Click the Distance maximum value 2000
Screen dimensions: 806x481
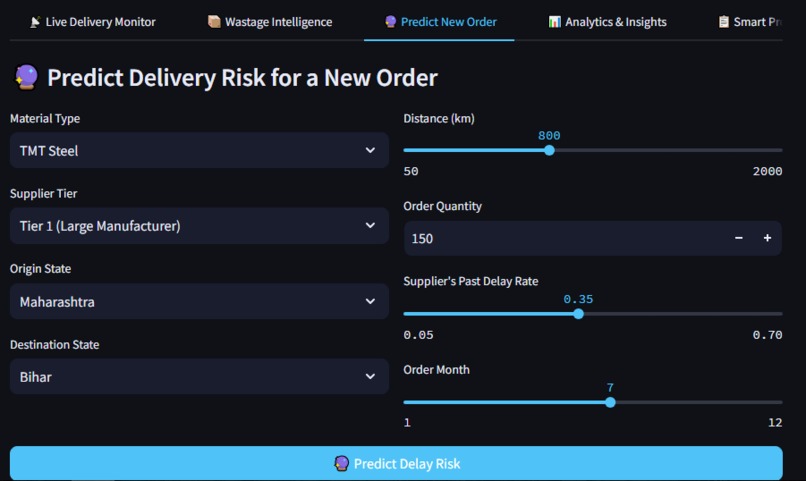click(767, 171)
